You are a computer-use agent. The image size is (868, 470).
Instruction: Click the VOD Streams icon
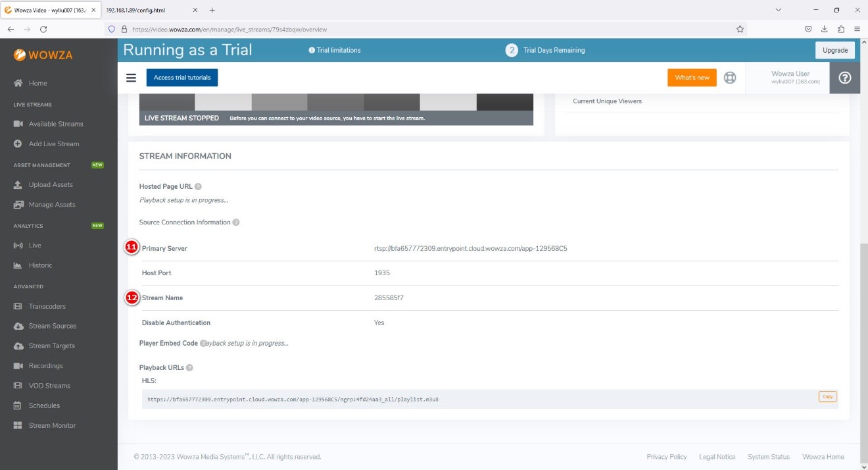coord(18,386)
